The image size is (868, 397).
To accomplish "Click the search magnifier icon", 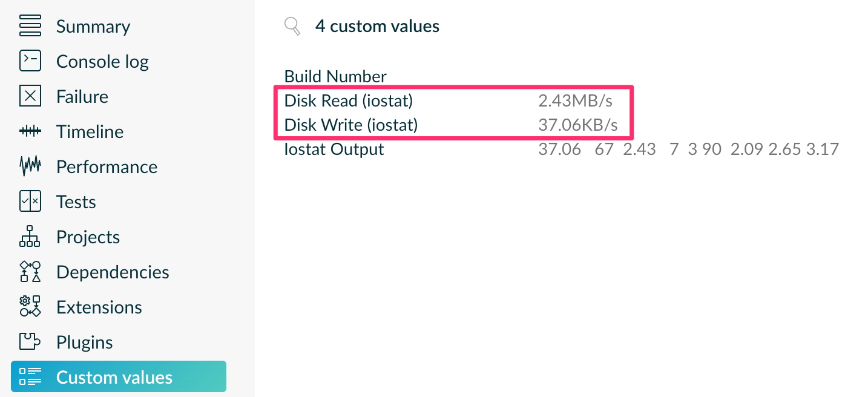I will (292, 27).
